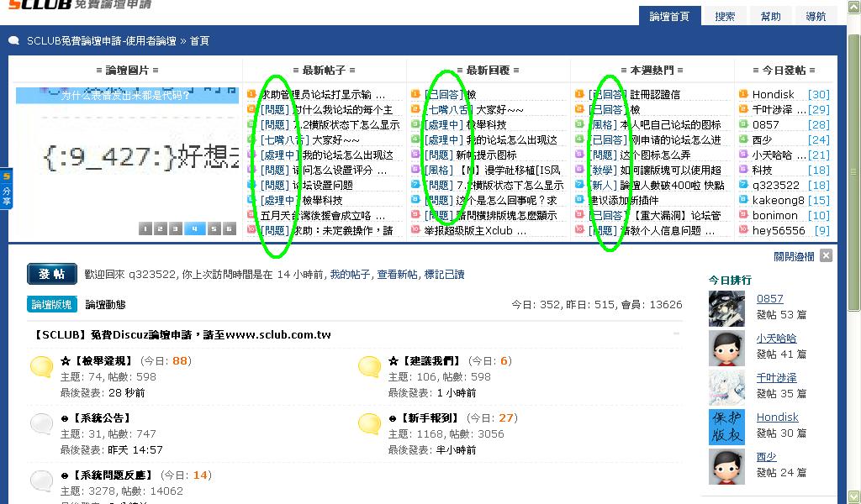This screenshot has height=504, width=861.
Task: Select slide number 1 in image slider
Action: pos(145,228)
